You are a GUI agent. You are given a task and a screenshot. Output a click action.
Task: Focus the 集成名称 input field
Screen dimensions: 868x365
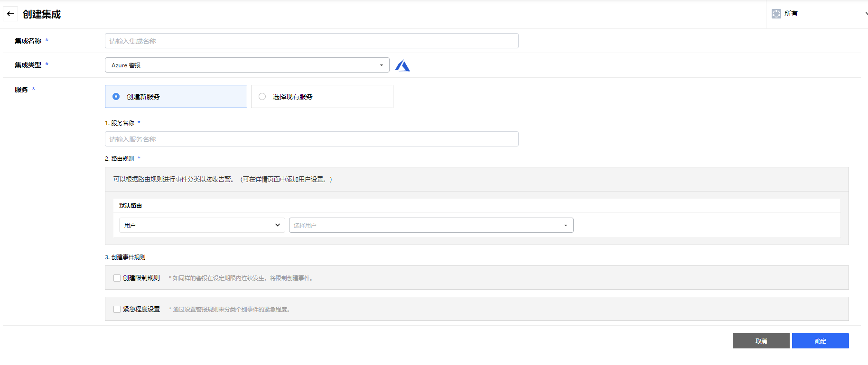pyautogui.click(x=311, y=41)
